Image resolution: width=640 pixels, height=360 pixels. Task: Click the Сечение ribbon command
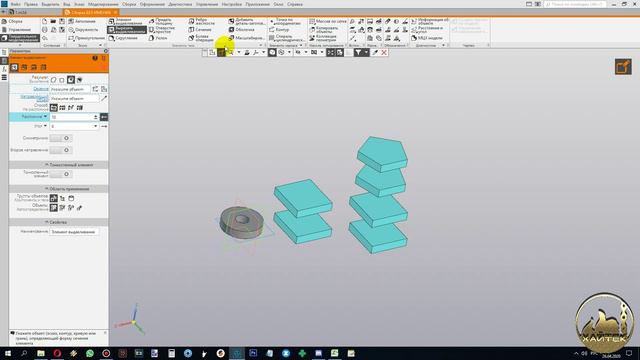[200, 30]
